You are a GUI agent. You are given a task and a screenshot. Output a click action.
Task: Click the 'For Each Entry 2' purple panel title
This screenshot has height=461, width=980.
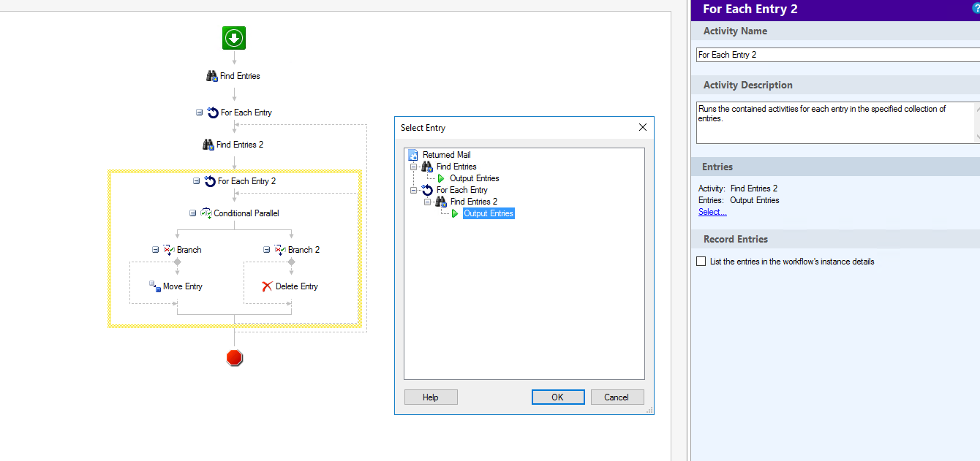click(x=750, y=9)
